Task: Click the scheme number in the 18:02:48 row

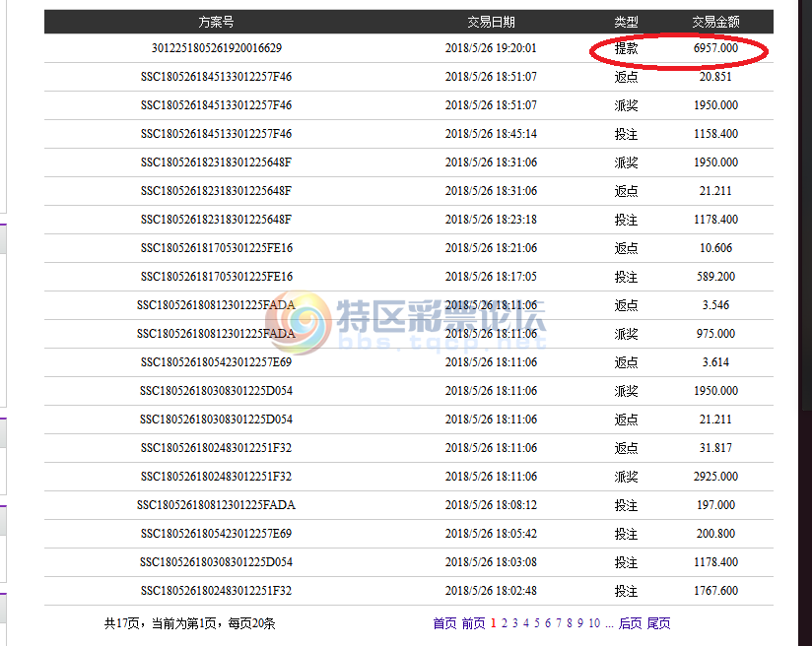Action: [217, 591]
